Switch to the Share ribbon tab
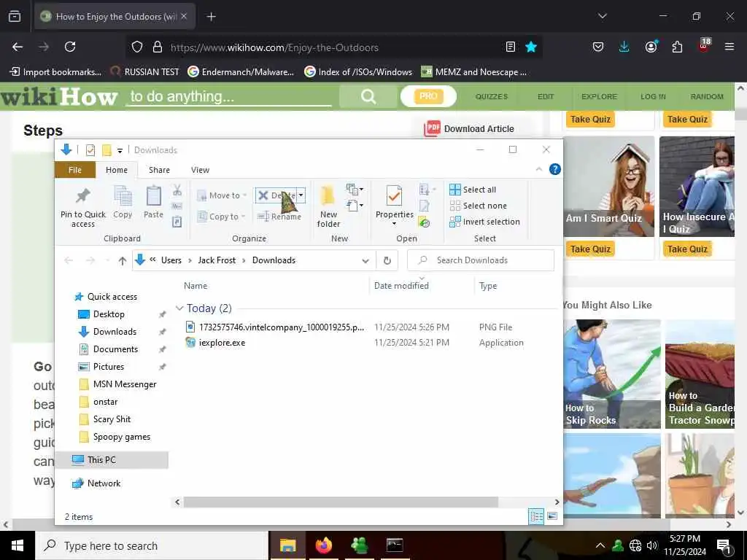This screenshot has width=747, height=560. click(159, 170)
